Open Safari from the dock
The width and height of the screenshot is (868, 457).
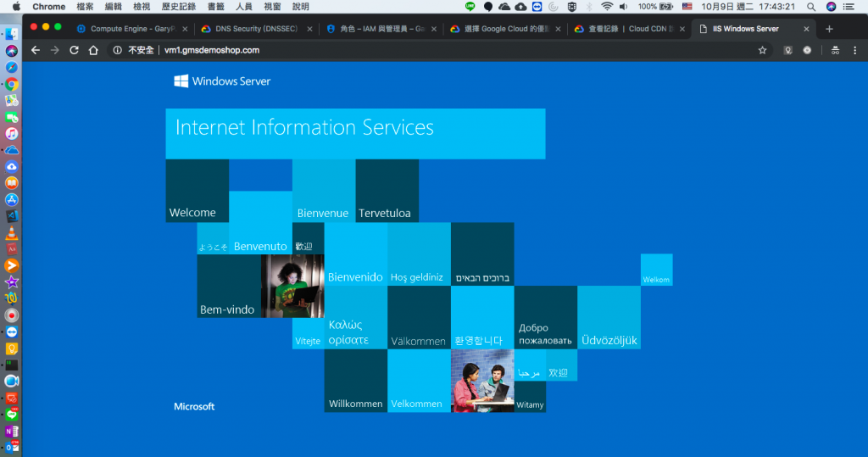click(12, 67)
